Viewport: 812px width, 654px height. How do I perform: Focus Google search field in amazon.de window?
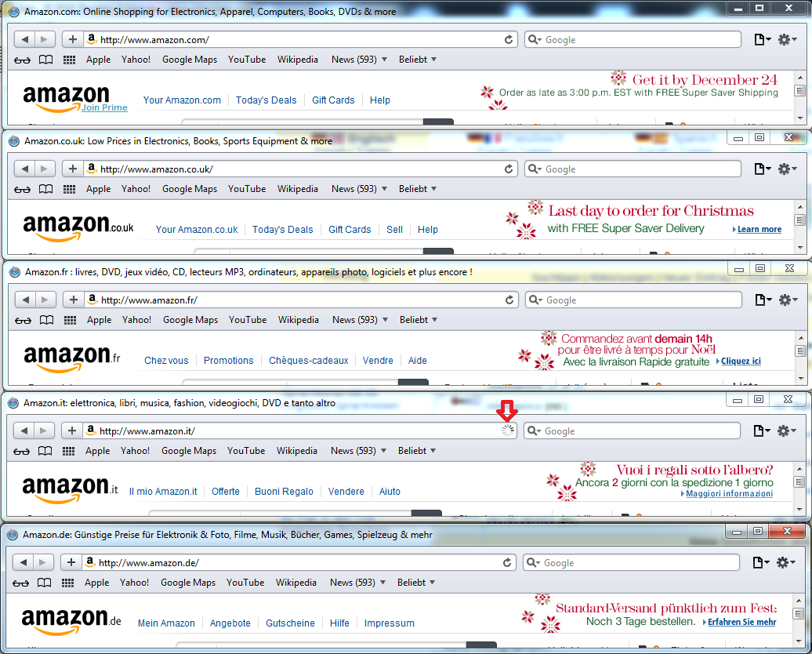(x=631, y=563)
